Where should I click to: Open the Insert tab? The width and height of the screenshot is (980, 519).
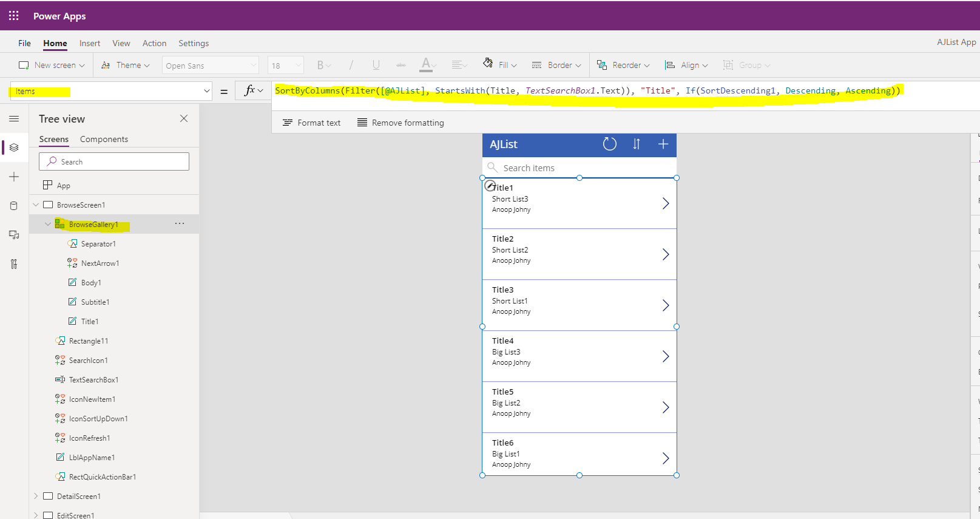pyautogui.click(x=90, y=43)
